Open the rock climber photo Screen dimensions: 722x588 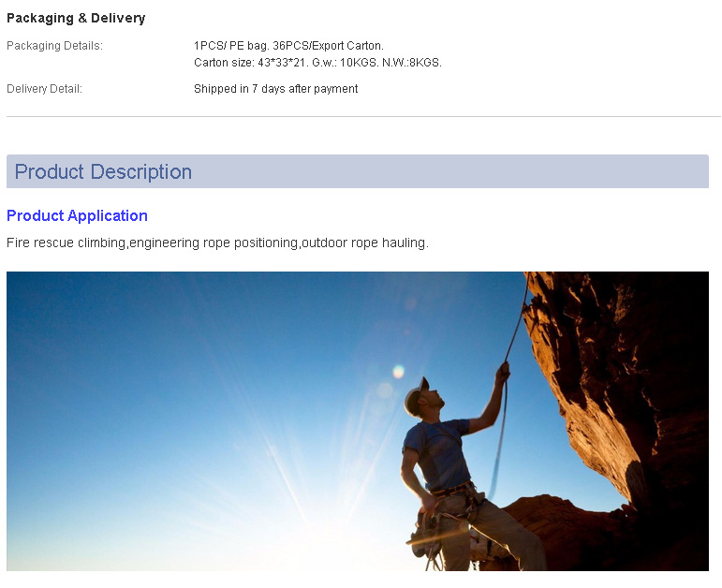pyautogui.click(x=358, y=421)
